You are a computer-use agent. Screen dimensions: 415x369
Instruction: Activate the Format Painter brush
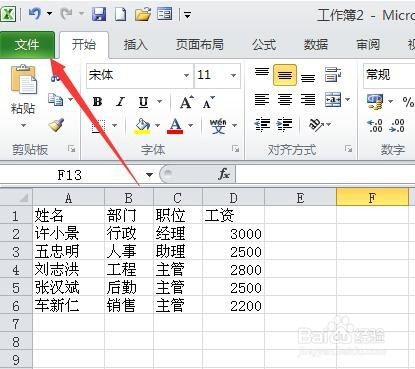pos(56,125)
